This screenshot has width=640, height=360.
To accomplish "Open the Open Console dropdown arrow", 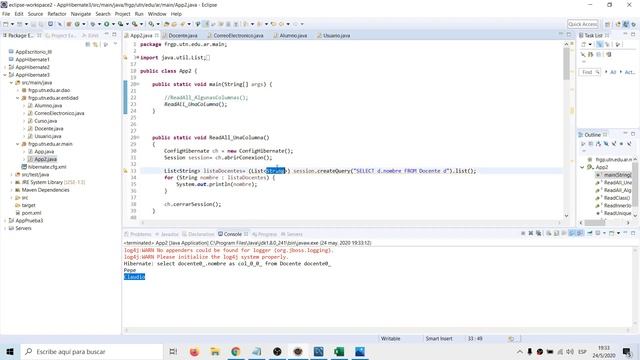I will pos(618,233).
